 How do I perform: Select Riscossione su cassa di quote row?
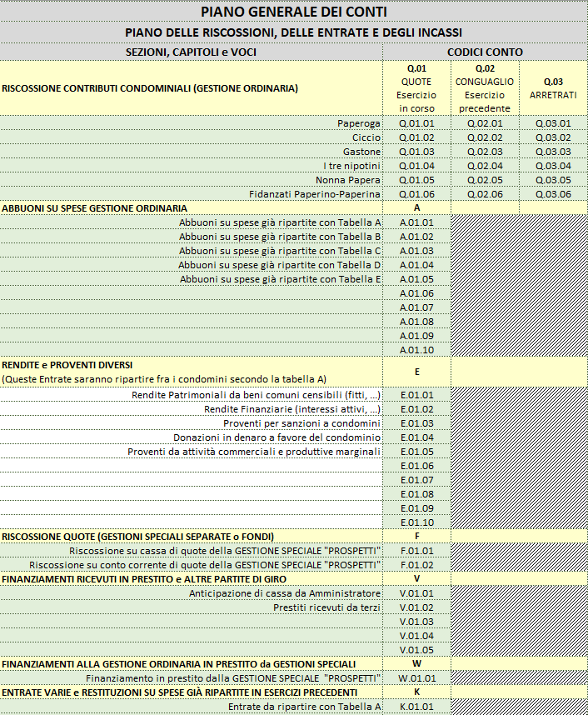[x=191, y=550]
